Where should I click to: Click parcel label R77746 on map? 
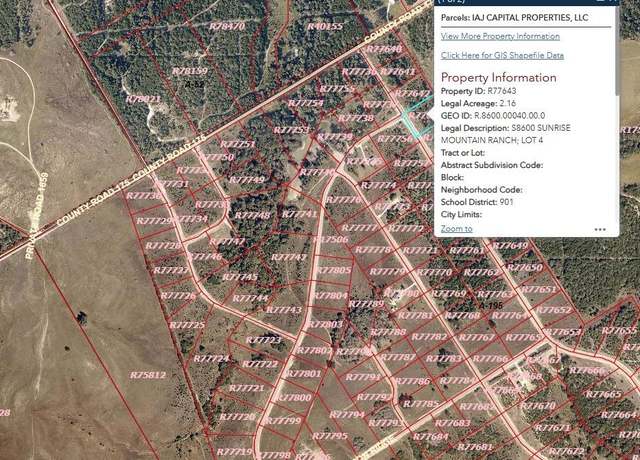point(205,257)
